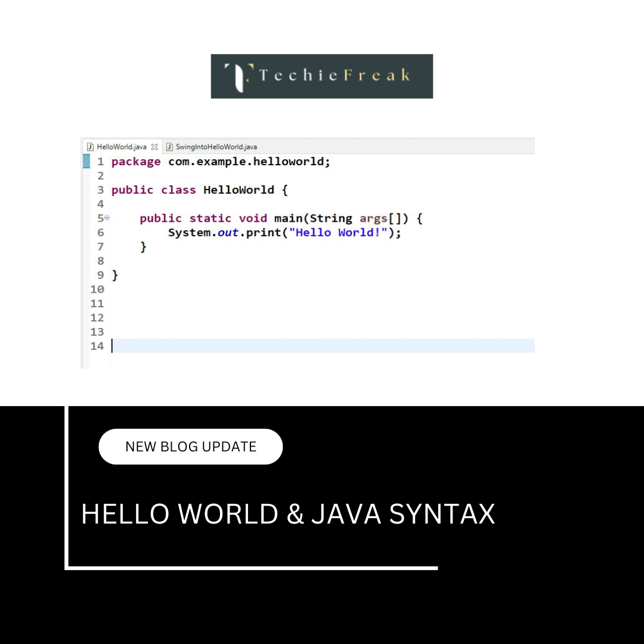Click the T emblem in the TechieFreak logo
Viewport: 644px width, 644px height.
[239, 77]
